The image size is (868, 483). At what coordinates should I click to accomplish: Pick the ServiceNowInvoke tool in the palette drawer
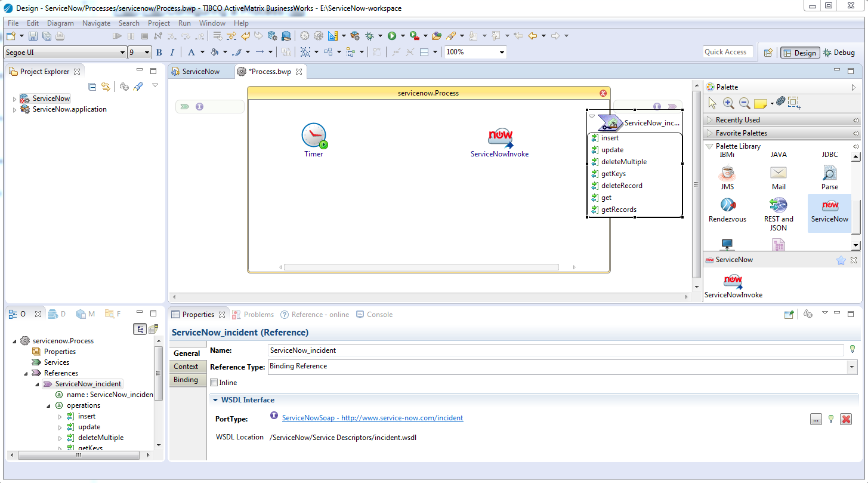point(733,286)
